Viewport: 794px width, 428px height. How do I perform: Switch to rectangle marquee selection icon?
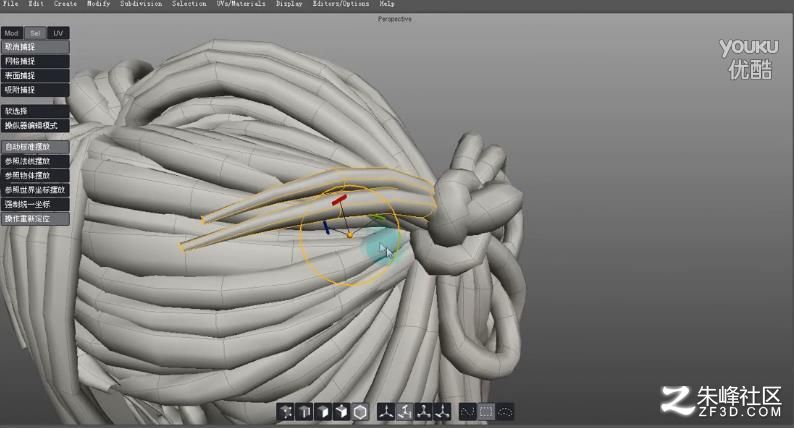(486, 412)
